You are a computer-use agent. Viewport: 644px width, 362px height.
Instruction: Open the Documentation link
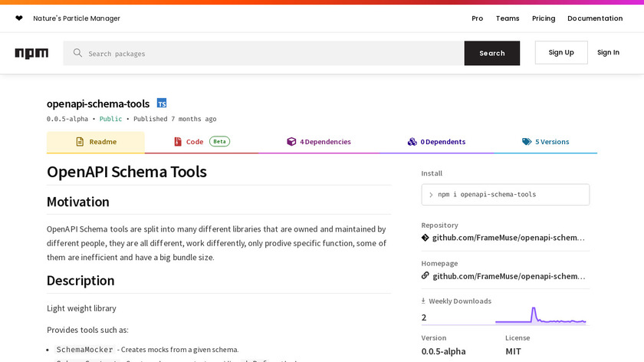coord(595,18)
